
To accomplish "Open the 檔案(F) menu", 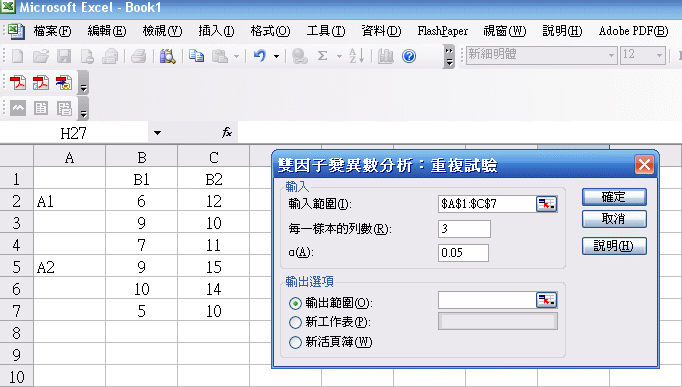I will coord(52,31).
